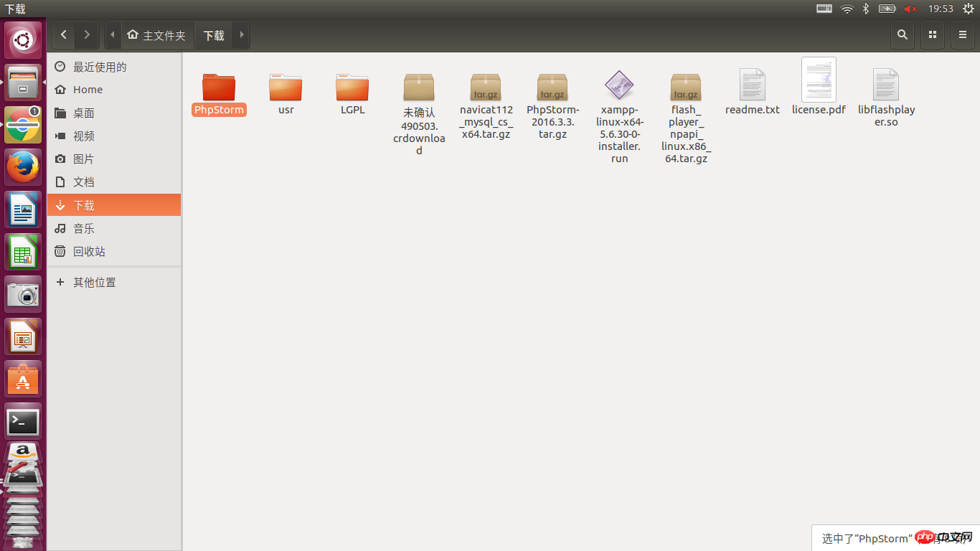Image resolution: width=980 pixels, height=551 pixels.
Task: Open the hamburger options menu
Action: pyautogui.click(x=963, y=34)
